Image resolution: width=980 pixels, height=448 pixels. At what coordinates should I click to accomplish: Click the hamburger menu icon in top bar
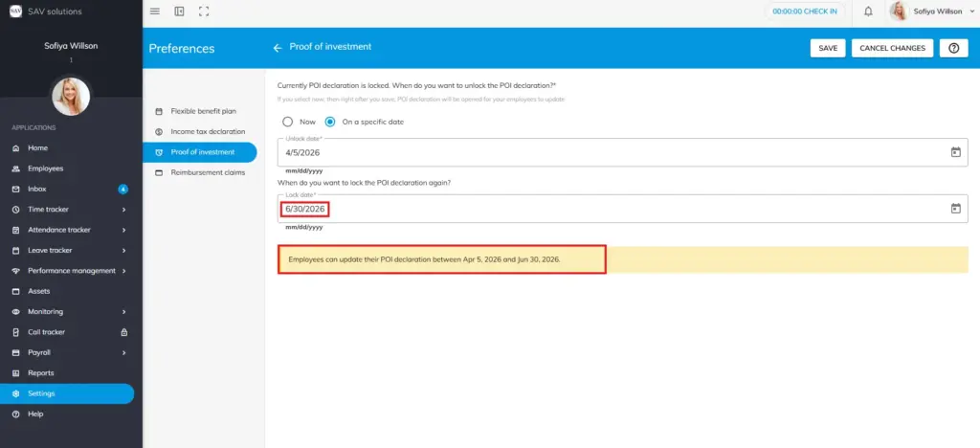[155, 11]
